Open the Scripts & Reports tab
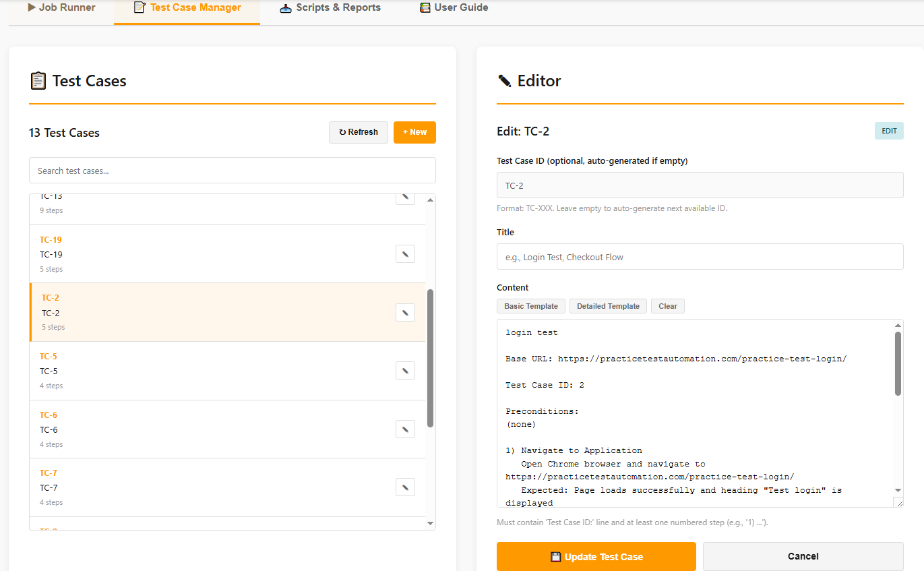 [330, 8]
